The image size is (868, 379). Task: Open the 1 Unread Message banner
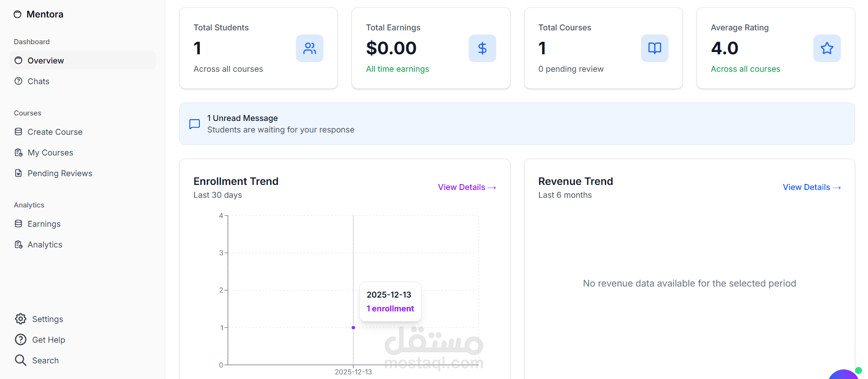coord(517,124)
